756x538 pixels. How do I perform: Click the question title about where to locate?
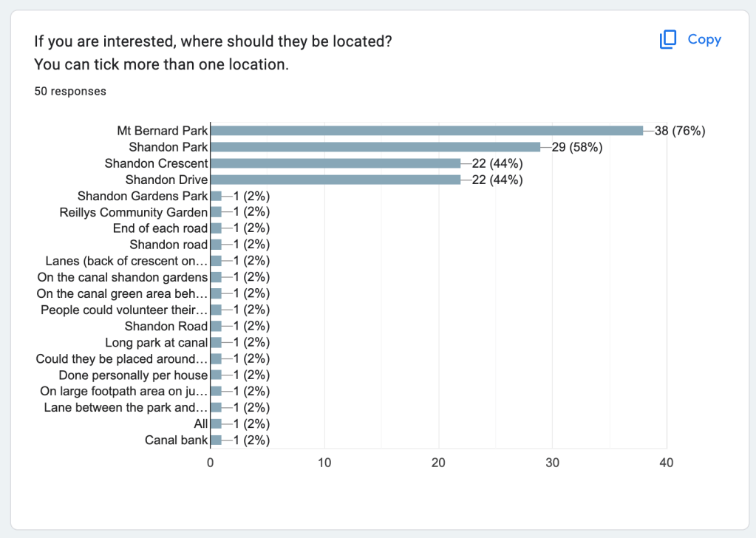click(213, 41)
